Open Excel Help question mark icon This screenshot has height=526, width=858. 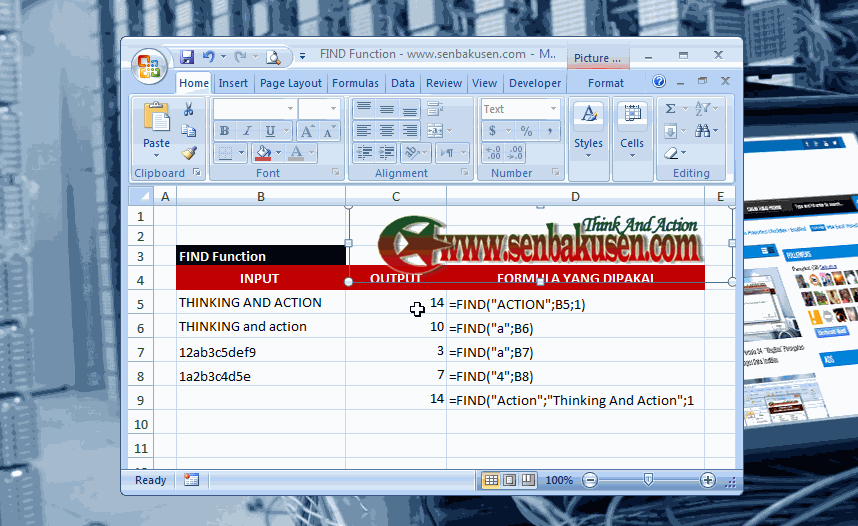pyautogui.click(x=659, y=82)
